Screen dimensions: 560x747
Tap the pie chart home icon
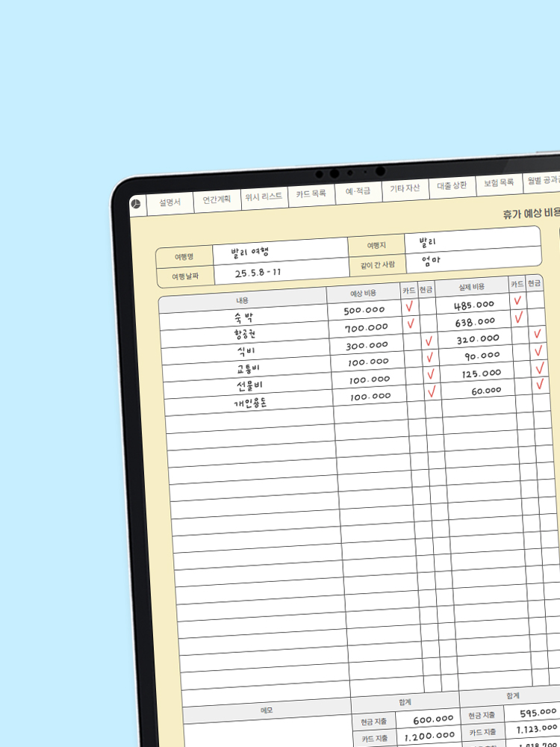135,204
